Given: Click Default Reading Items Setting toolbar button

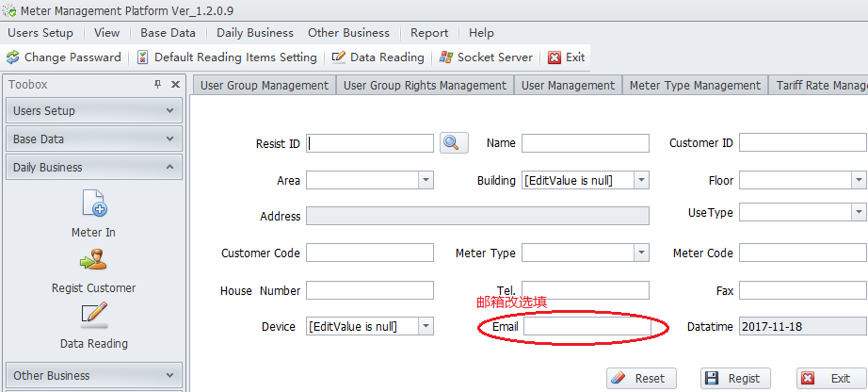Looking at the screenshot, I should 226,57.
